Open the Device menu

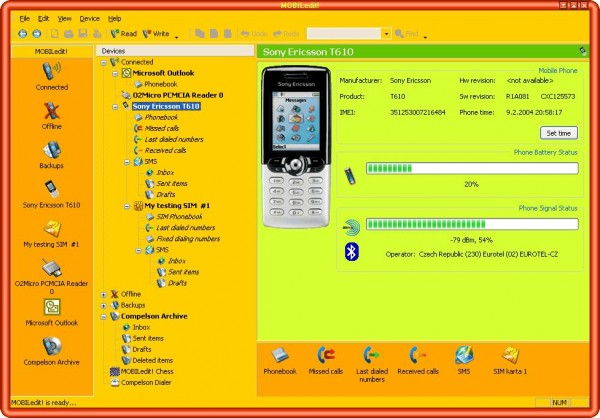coord(90,18)
